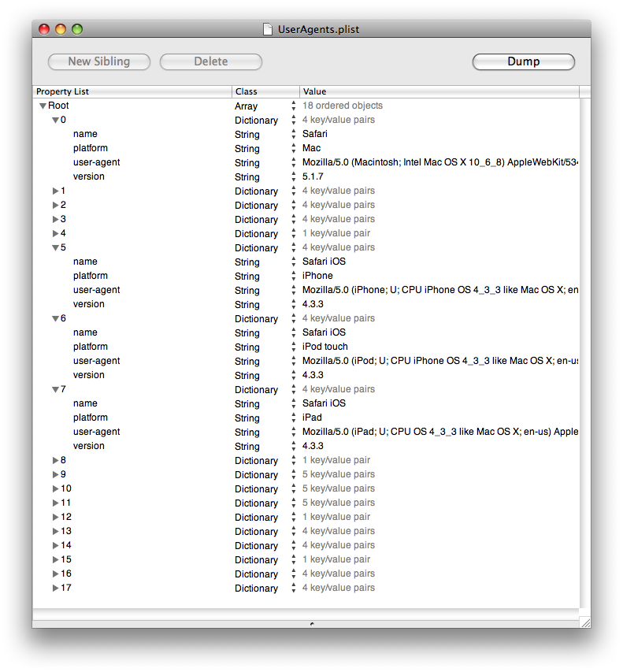Select the version key under item 7

pyautogui.click(x=89, y=446)
